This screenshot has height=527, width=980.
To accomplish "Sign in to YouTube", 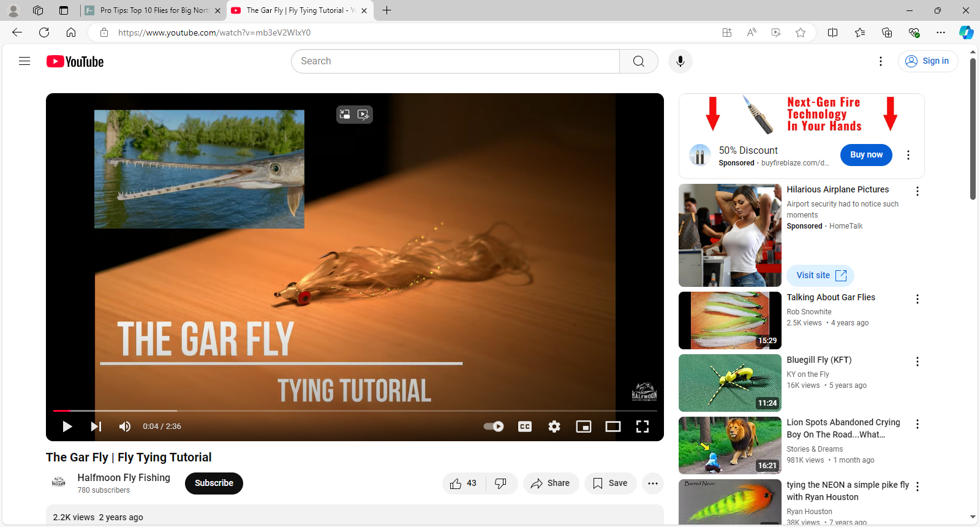I will click(x=928, y=61).
